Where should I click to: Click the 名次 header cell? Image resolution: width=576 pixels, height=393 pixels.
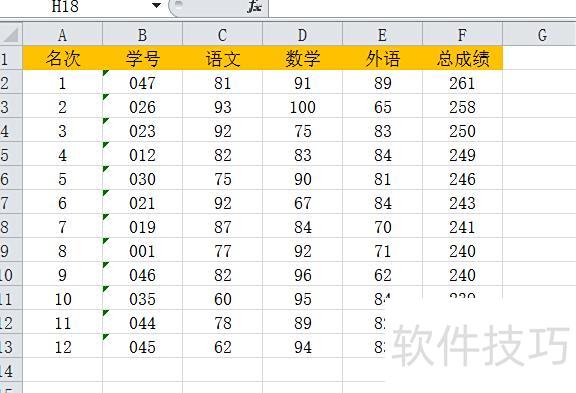click(62, 58)
